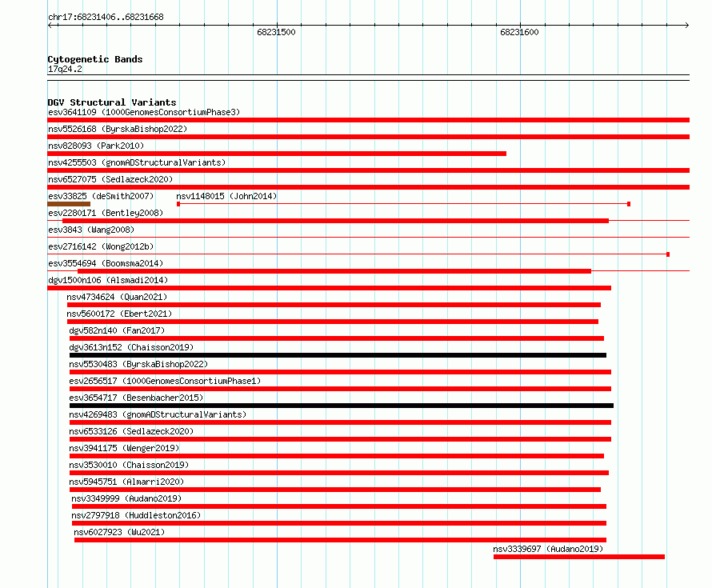Click the esv3843 (Wang2008) label
Image resolution: width=712 pixels, height=588 pixels.
(91, 230)
